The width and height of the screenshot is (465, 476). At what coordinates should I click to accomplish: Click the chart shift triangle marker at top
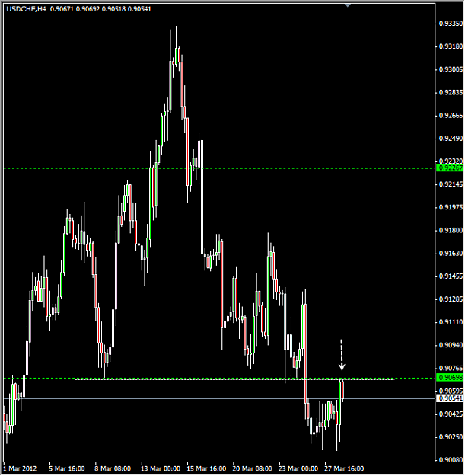click(348, 5)
